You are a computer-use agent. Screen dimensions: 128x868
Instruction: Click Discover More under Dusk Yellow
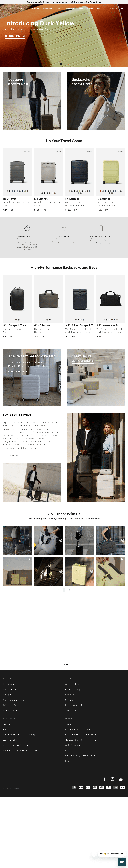(15, 36)
